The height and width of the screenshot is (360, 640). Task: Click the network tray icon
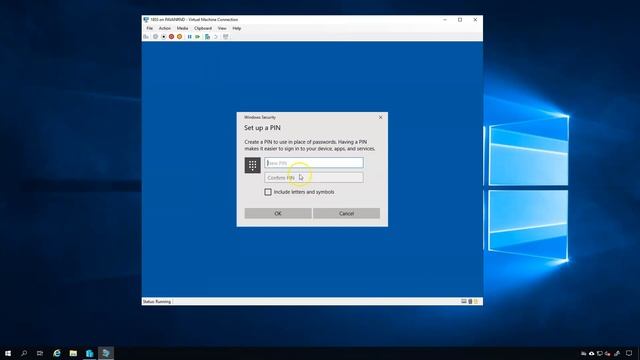600,353
